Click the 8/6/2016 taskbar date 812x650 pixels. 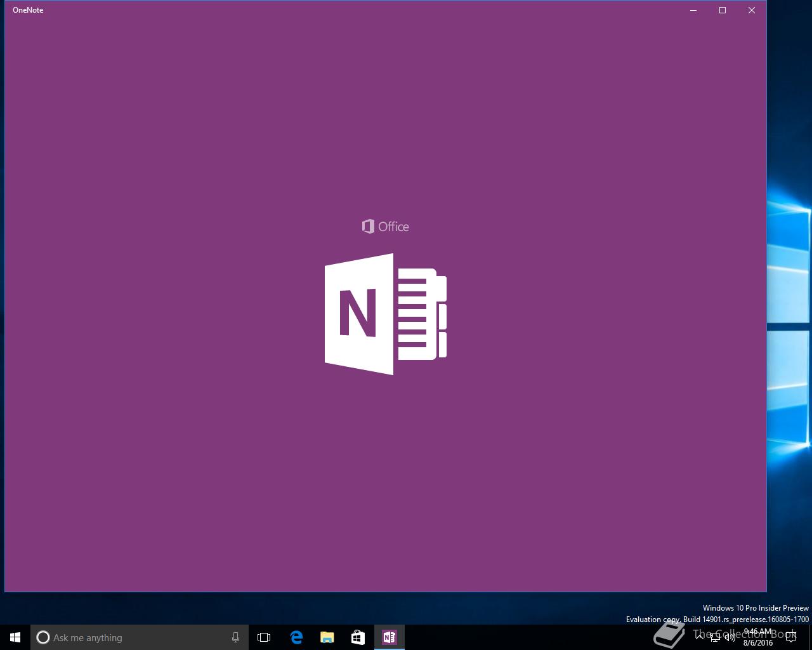coord(758,643)
